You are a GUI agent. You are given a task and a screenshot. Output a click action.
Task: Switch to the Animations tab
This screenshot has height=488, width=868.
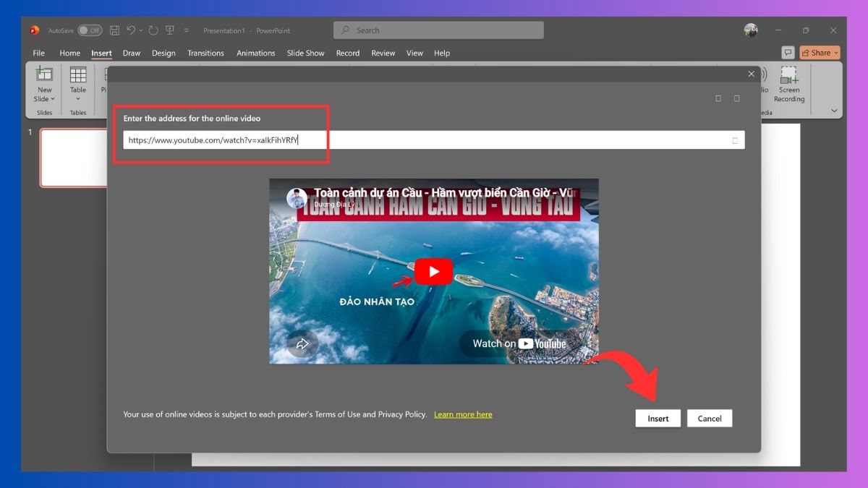[256, 53]
